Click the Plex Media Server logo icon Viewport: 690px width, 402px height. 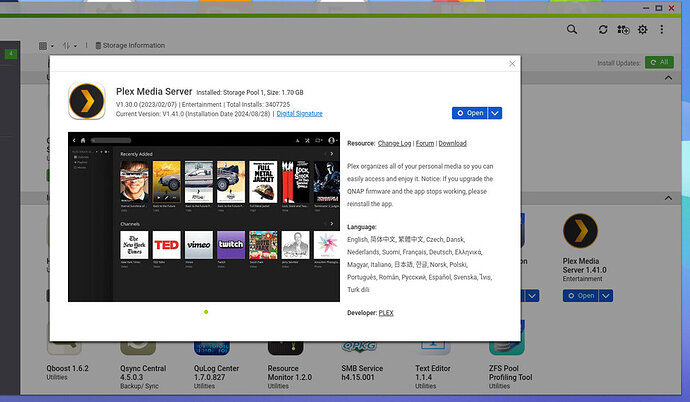coord(87,101)
